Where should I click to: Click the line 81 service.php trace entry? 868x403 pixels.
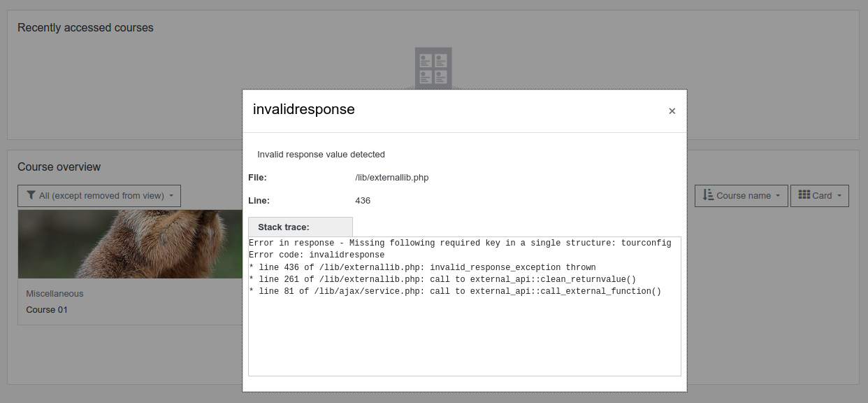[455, 292]
